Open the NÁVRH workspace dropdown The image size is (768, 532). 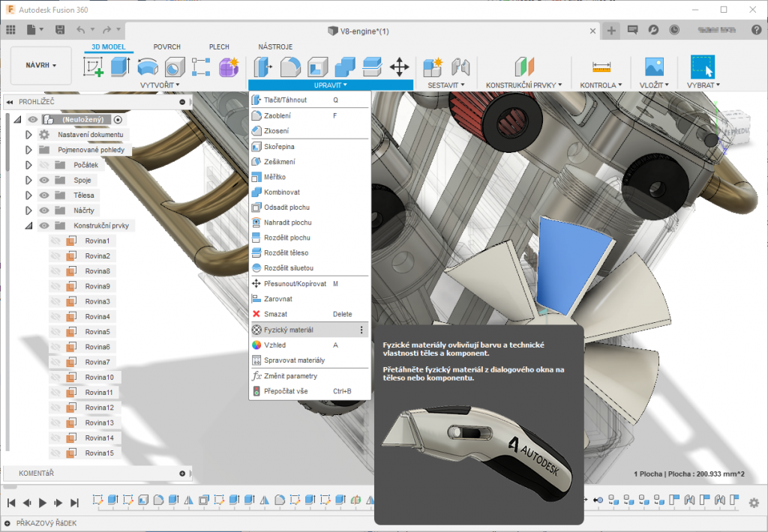tap(41, 65)
